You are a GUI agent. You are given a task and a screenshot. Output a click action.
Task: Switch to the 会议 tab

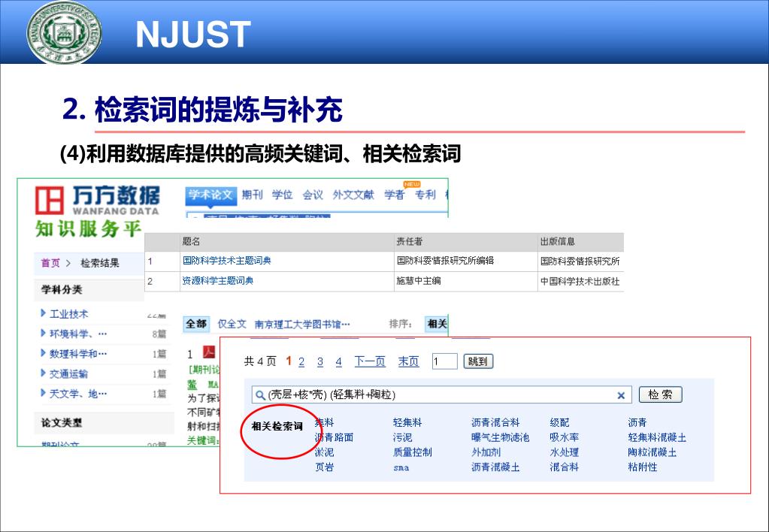pos(313,195)
